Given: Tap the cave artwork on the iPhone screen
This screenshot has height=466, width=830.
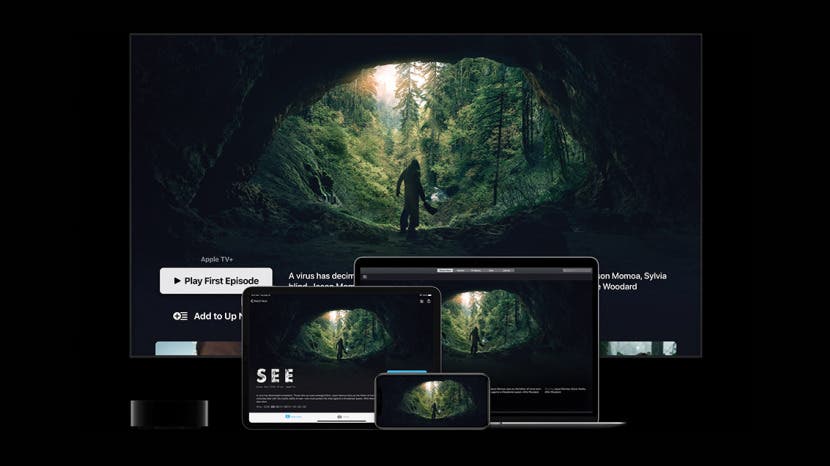Looking at the screenshot, I should coord(432,400).
